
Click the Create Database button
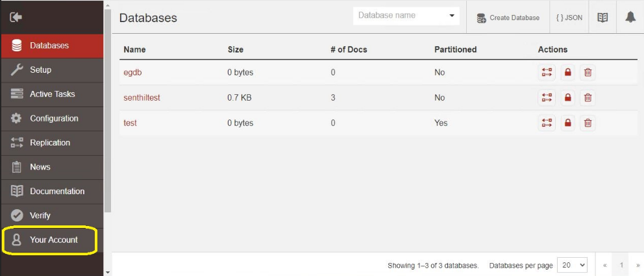508,18
